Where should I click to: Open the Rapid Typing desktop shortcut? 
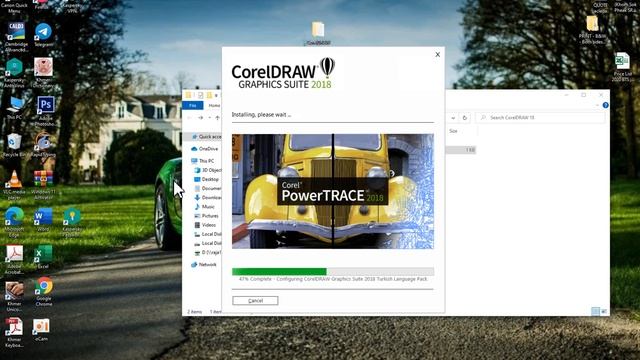[43, 145]
